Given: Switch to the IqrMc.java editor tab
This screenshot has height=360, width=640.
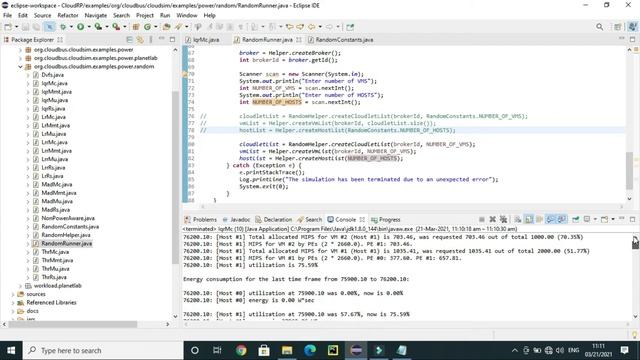Looking at the screenshot, I should coord(202,40).
